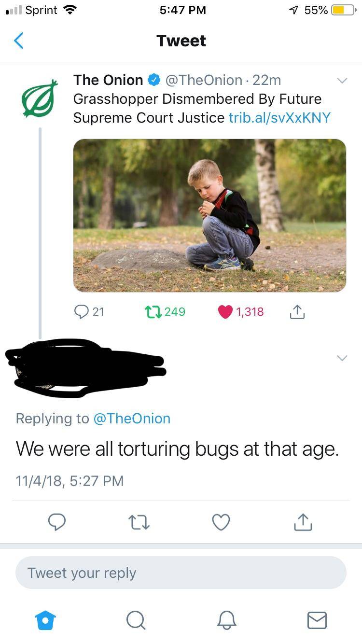The width and height of the screenshot is (362, 644).
Task: Open the Notifications bell tab
Action: [x=226, y=620]
